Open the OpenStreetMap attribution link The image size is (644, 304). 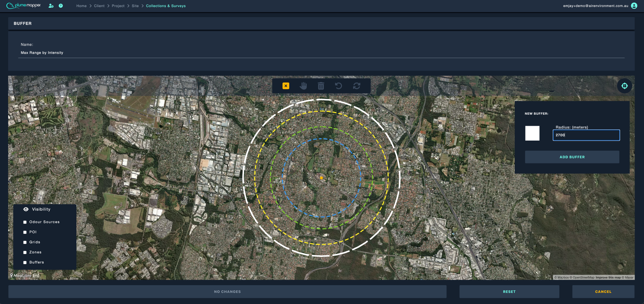pyautogui.click(x=582, y=277)
